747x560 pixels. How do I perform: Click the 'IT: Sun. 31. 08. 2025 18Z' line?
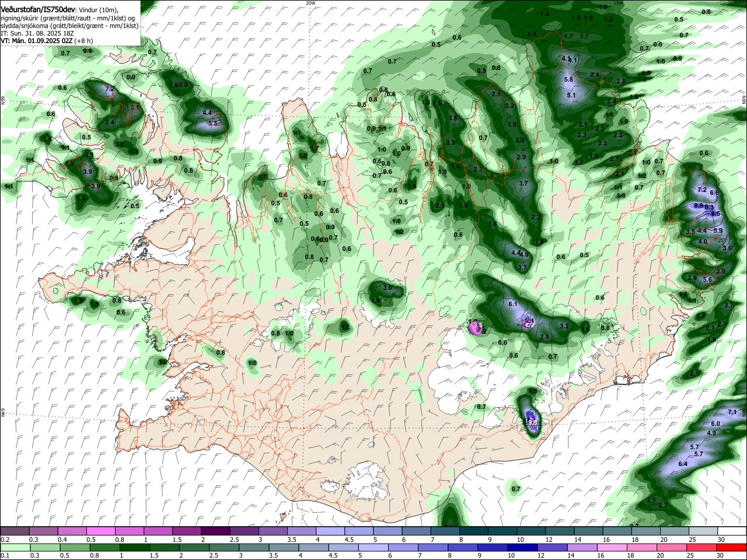[x=37, y=34]
